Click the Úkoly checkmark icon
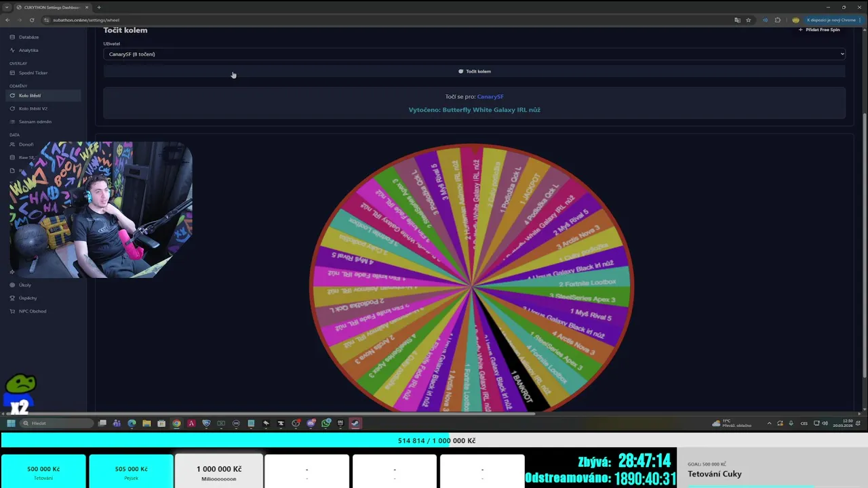The image size is (868, 488). click(x=12, y=285)
